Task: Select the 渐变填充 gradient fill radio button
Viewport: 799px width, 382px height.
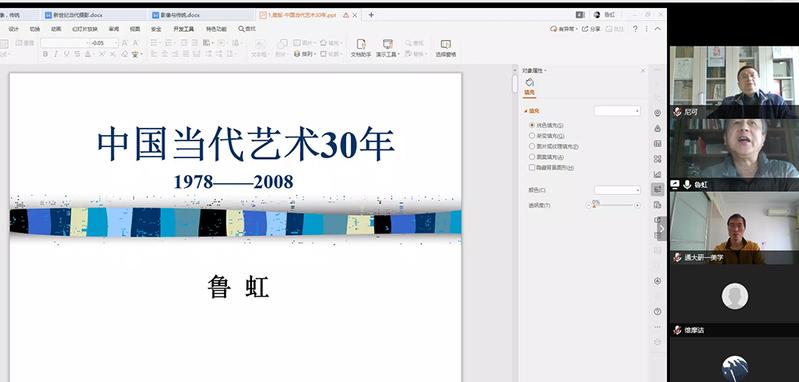Action: coord(532,135)
